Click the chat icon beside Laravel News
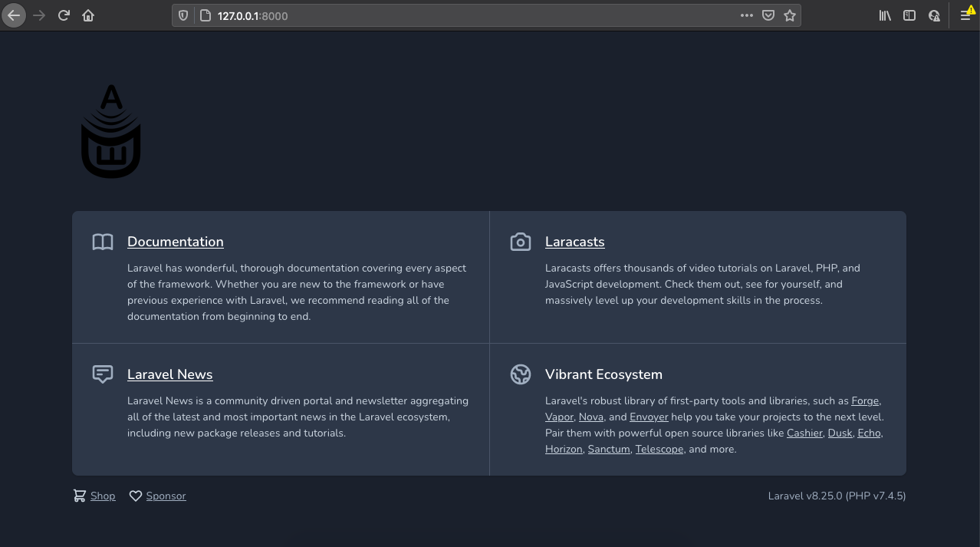 pos(103,374)
